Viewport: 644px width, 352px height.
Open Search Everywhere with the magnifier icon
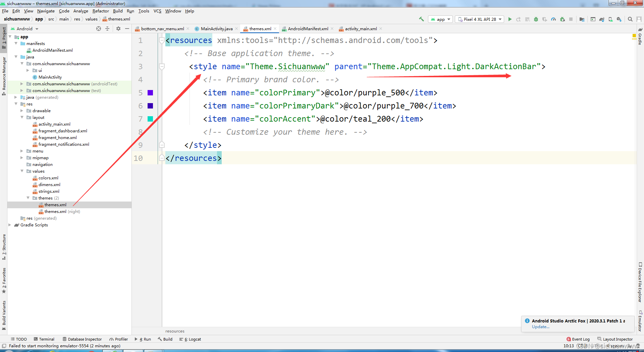point(630,19)
